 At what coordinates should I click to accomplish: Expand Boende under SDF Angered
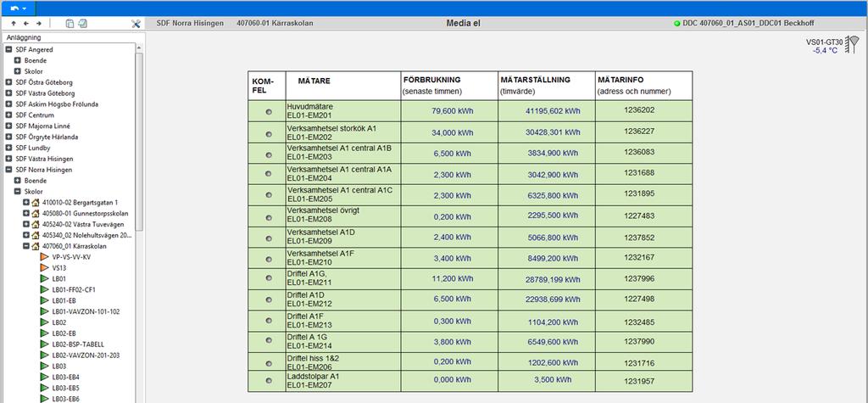point(17,60)
